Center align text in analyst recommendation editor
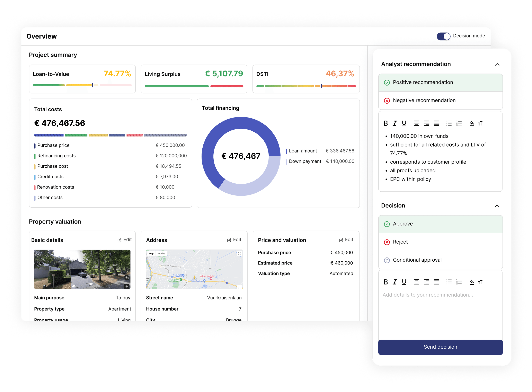532x392 pixels. point(416,123)
